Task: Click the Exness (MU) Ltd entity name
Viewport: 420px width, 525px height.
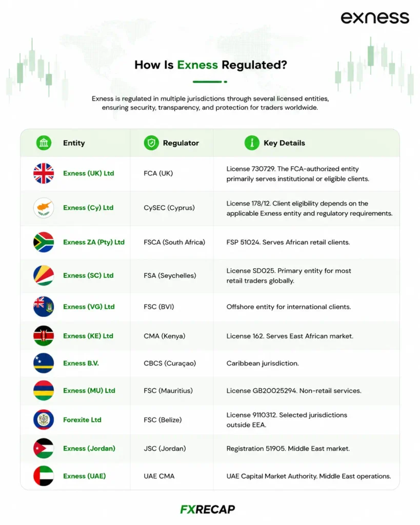Action: point(89,391)
